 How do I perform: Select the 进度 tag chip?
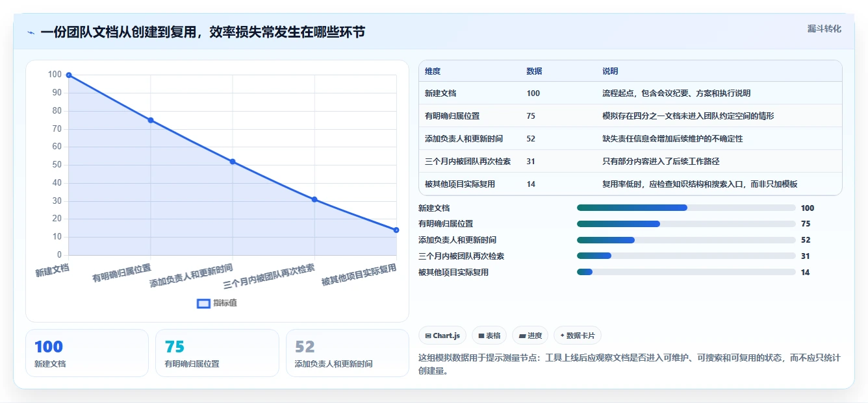530,336
